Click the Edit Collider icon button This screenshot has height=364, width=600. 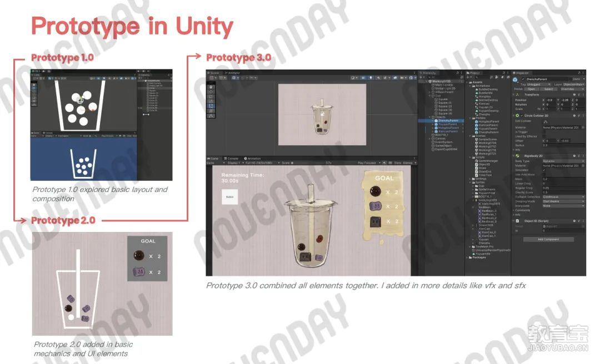pos(546,121)
